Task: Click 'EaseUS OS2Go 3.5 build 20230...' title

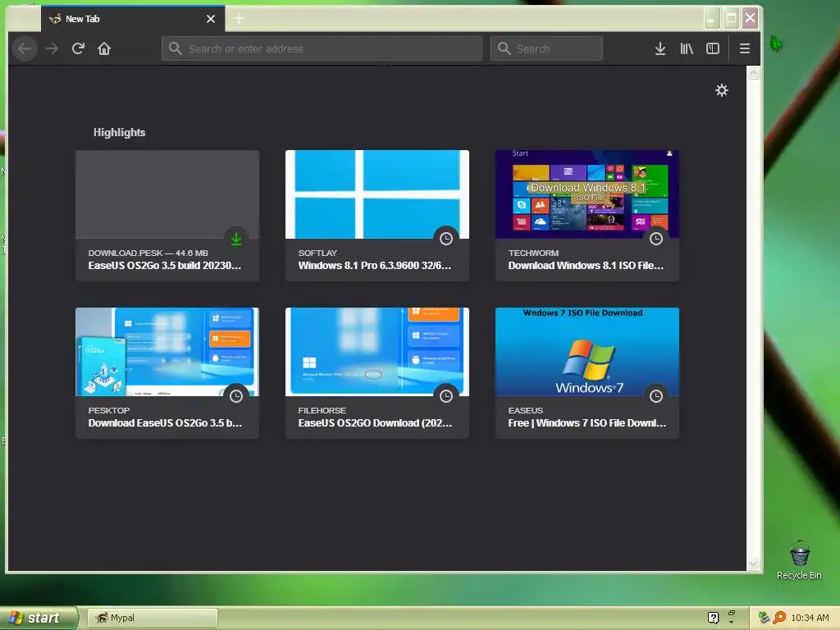Action: coord(164,265)
